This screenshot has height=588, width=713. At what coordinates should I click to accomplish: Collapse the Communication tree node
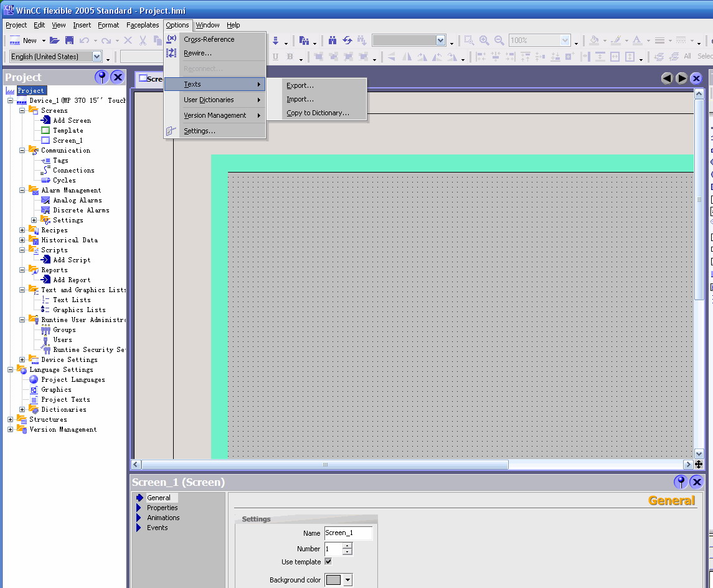tap(22, 151)
